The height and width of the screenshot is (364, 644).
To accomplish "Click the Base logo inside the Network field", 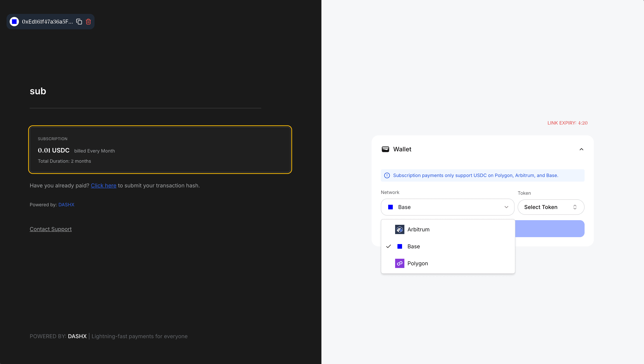I will click(x=390, y=207).
